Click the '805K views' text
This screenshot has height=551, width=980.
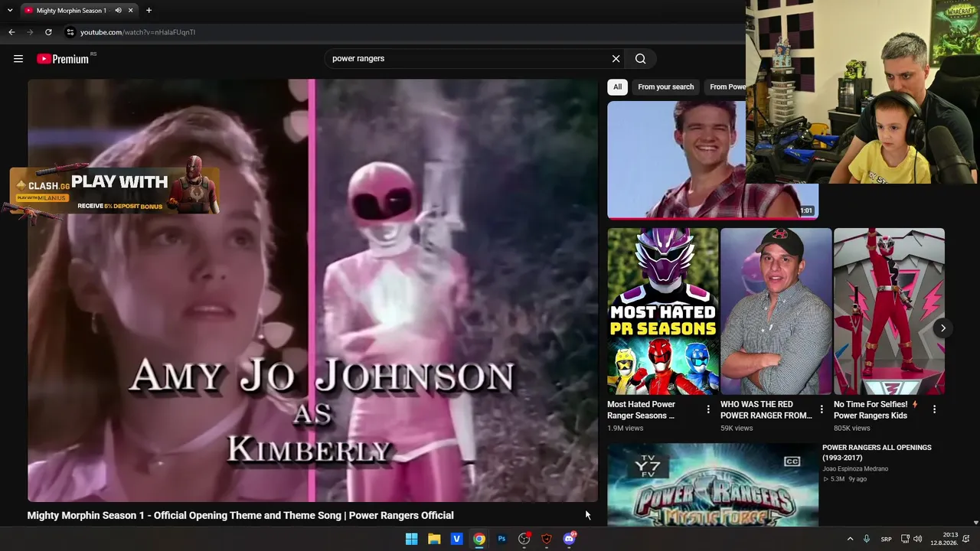pos(852,429)
